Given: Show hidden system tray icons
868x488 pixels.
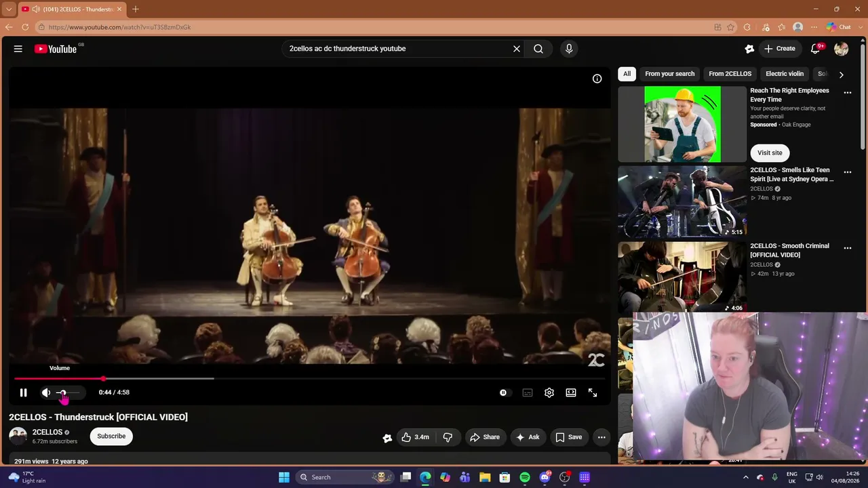Looking at the screenshot, I should point(746,477).
